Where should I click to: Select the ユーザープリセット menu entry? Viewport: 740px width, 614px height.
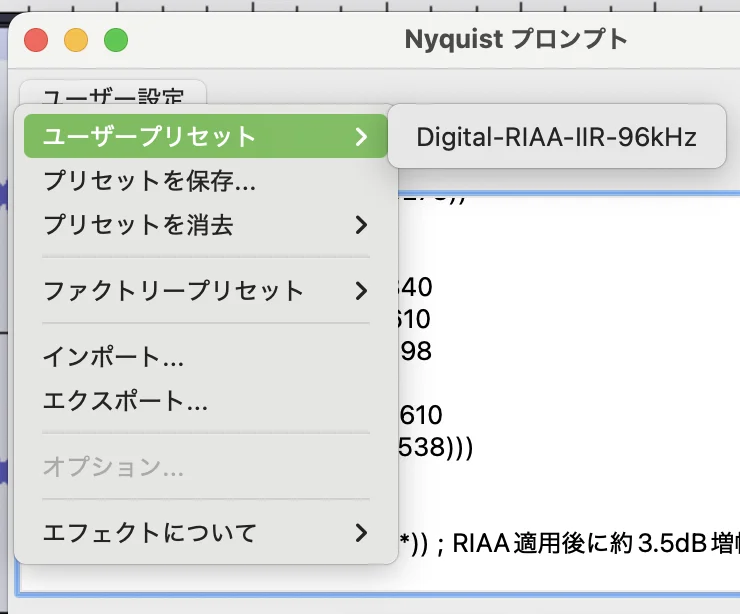point(150,137)
